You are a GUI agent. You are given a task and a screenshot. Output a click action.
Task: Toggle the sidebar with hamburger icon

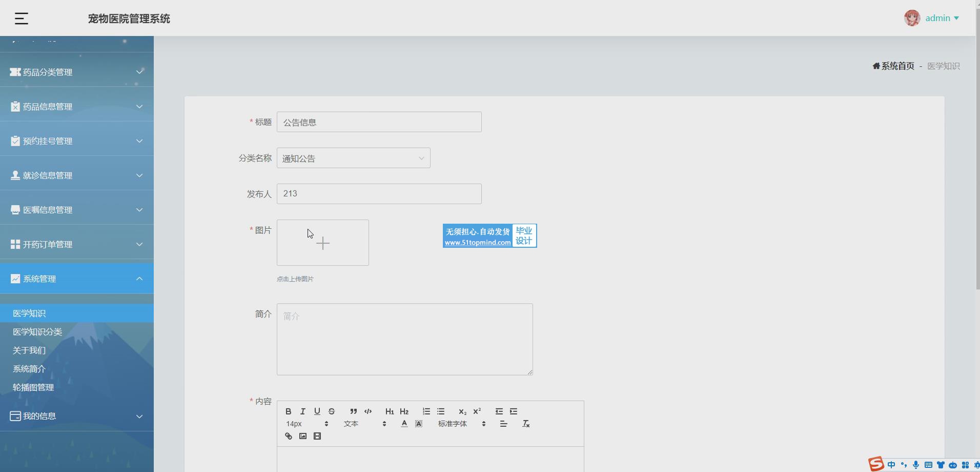click(21, 18)
